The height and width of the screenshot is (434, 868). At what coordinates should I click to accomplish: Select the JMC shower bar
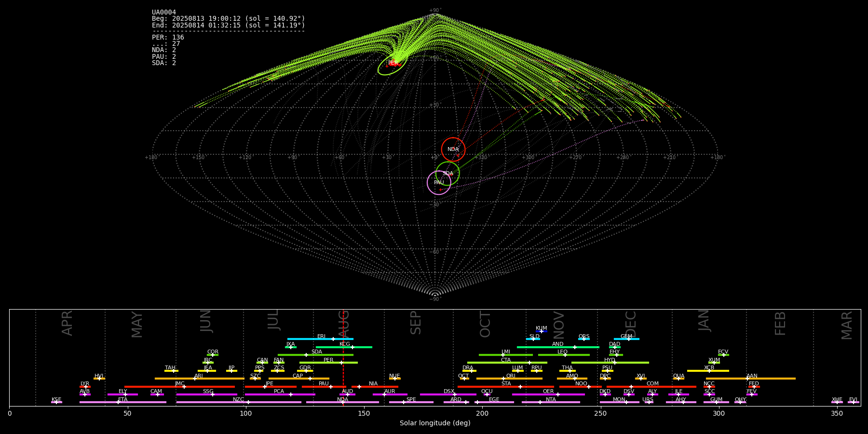click(x=179, y=386)
